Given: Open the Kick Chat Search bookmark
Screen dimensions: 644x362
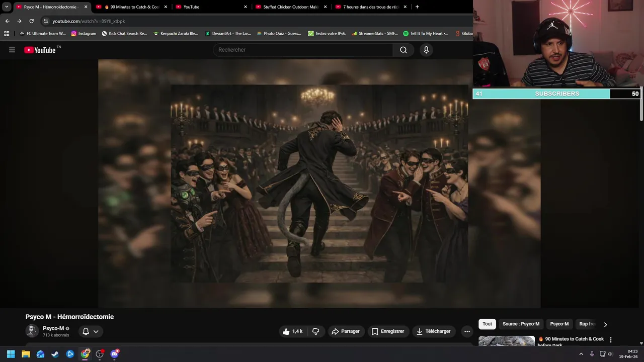Looking at the screenshot, I should click(x=124, y=34).
